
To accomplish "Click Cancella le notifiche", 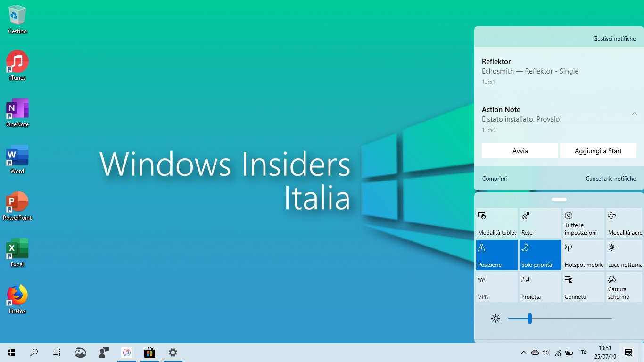I will (x=611, y=179).
